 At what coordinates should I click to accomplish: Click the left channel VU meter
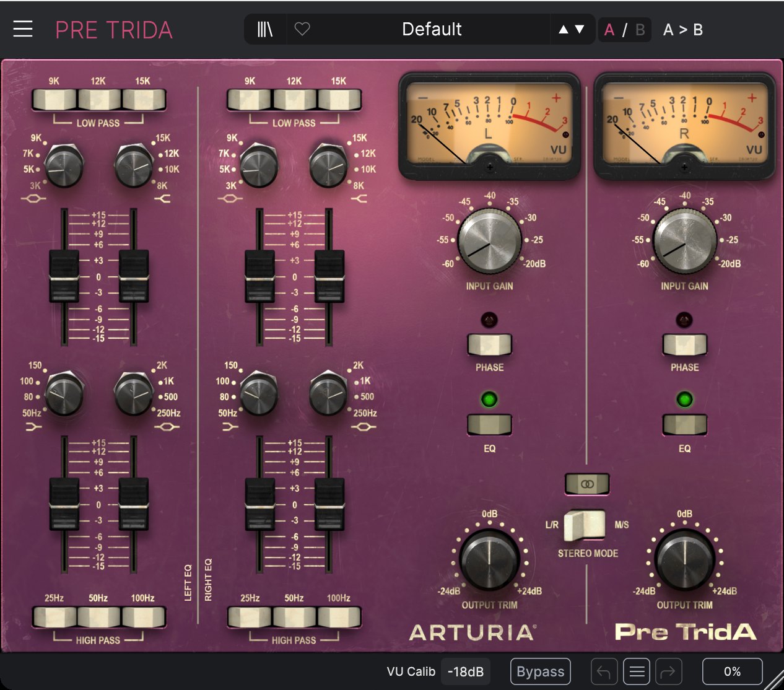pyautogui.click(x=489, y=125)
